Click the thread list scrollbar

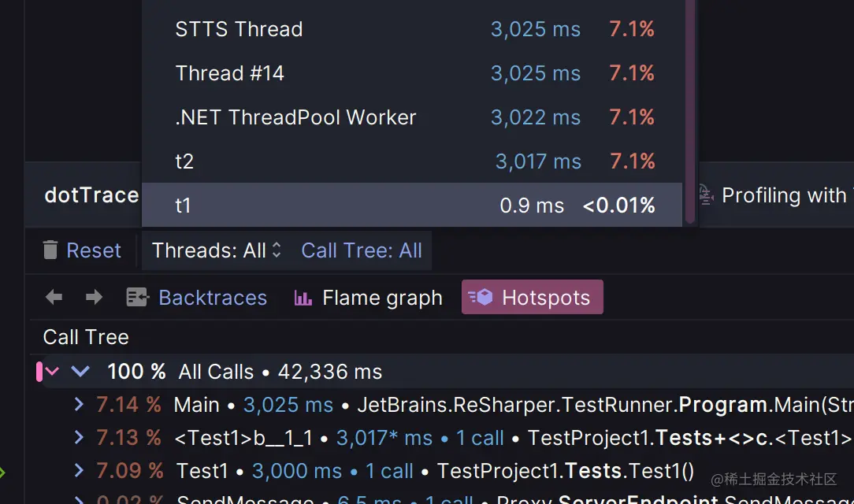690,112
